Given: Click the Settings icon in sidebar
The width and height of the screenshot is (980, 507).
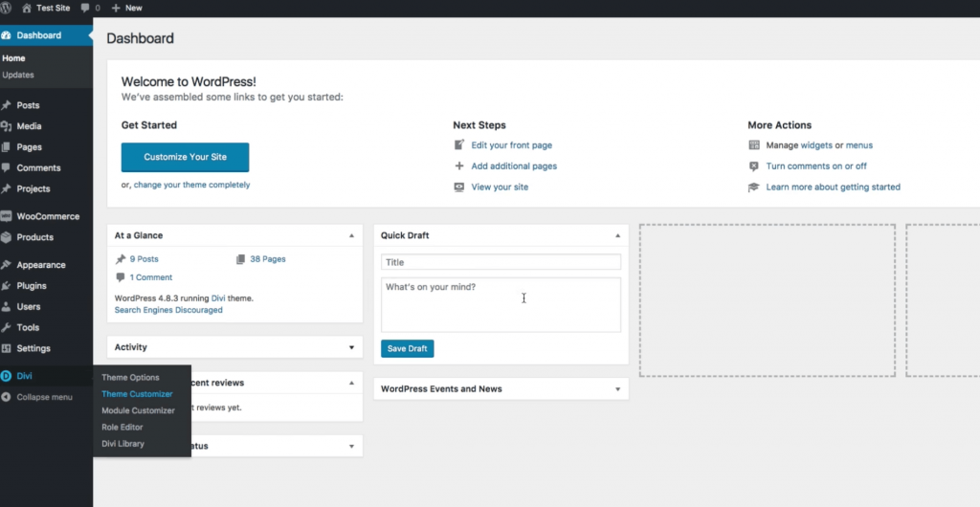Looking at the screenshot, I should (7, 348).
